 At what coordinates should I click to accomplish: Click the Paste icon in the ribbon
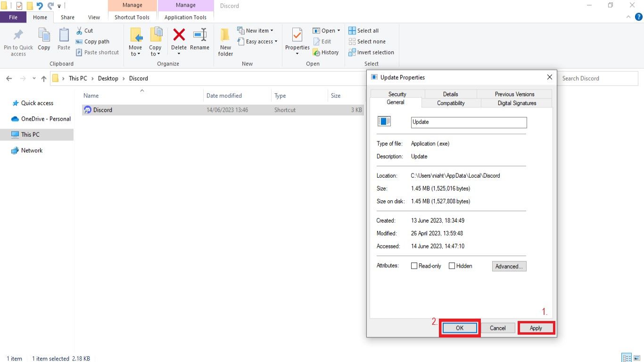tap(63, 40)
